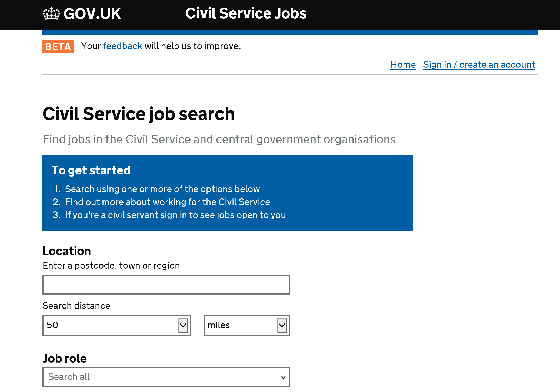560x392 pixels.
Task: Click the working for the Civil Service link
Action: coord(211,202)
